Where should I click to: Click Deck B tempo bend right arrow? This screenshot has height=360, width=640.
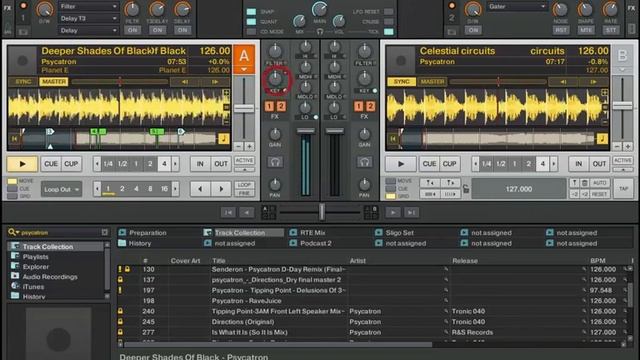click(x=593, y=82)
